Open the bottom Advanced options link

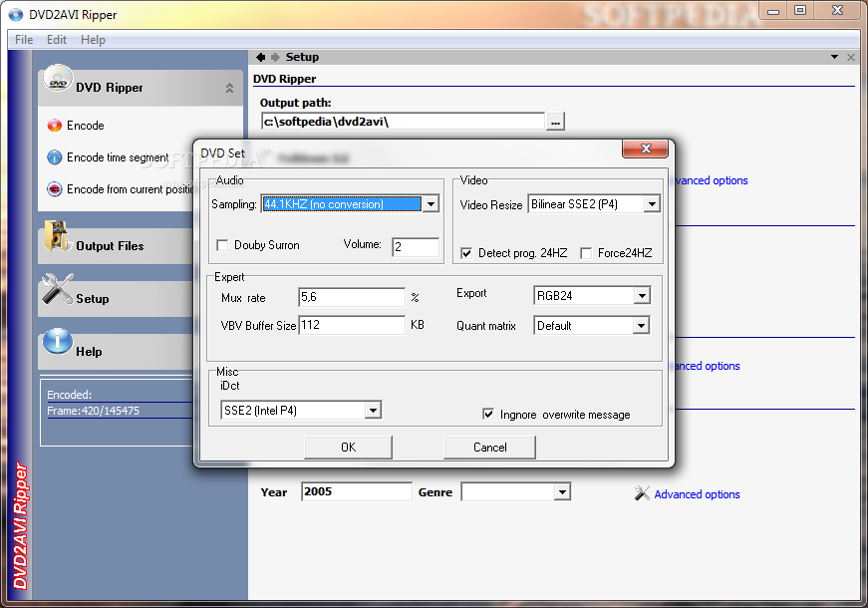point(697,494)
